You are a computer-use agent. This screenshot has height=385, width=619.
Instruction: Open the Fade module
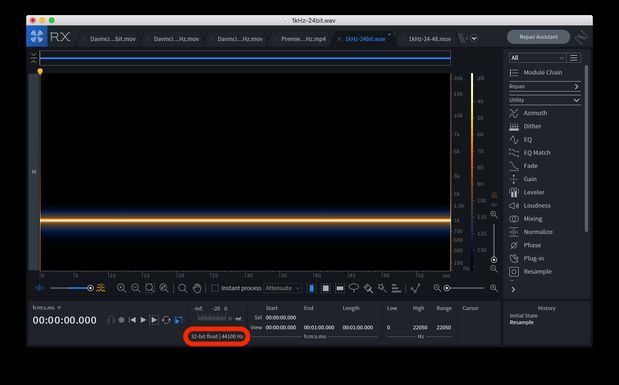[x=523, y=166]
